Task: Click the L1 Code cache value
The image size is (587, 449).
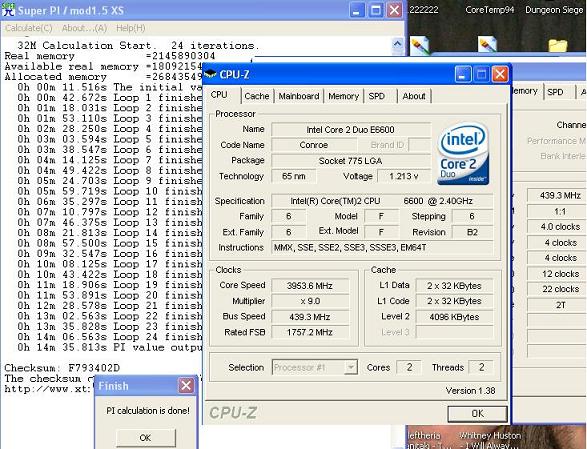Action: (454, 301)
